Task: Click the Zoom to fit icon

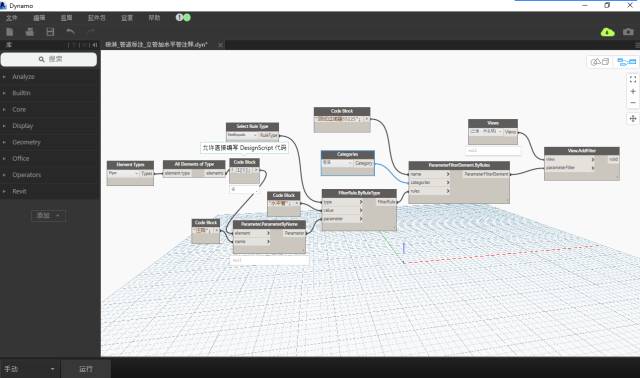Action: pyautogui.click(x=633, y=79)
